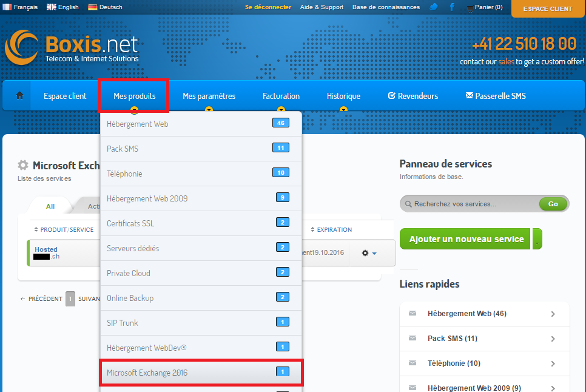Screen dimensions: 586x392
Task: Expand the Facturation dropdown arrow
Action: coord(281,109)
